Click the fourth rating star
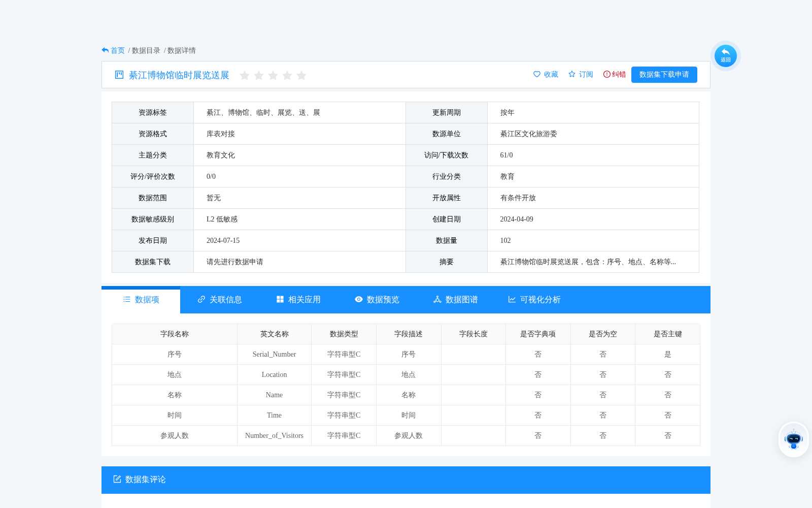This screenshot has height=508, width=812. click(287, 75)
